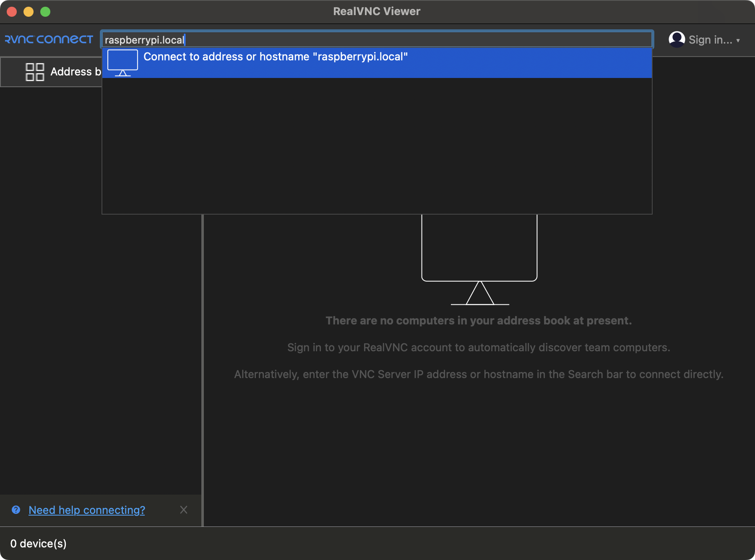The width and height of the screenshot is (755, 560).
Task: Open the "Need help connecting?" link
Action: pos(86,510)
